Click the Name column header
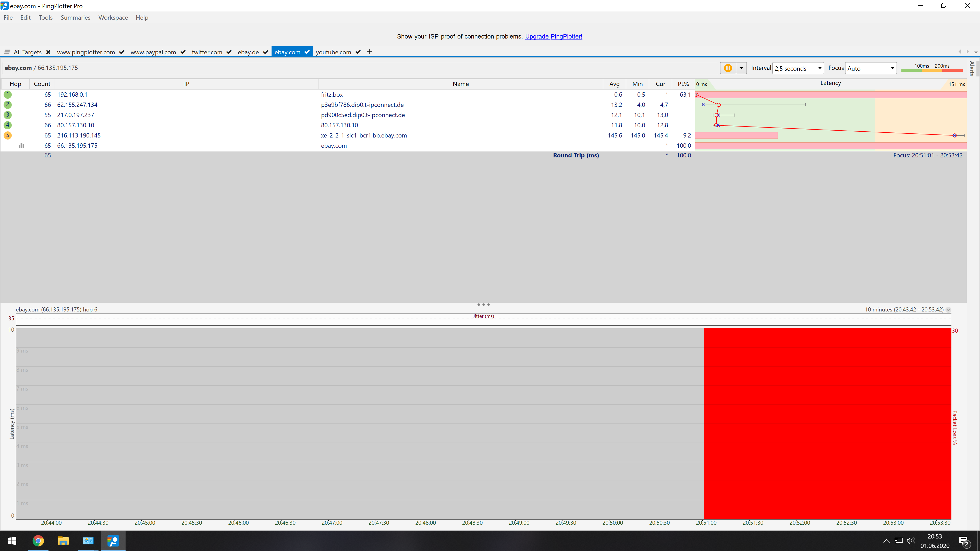The width and height of the screenshot is (980, 551). click(461, 84)
